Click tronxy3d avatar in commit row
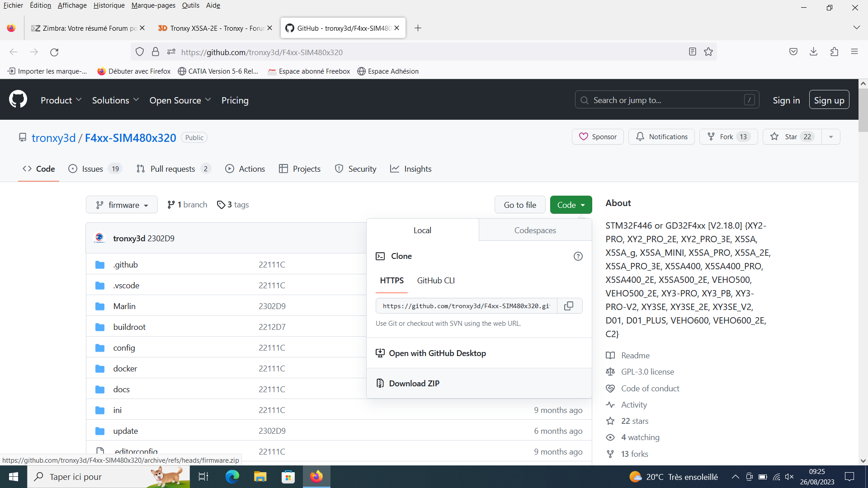 pyautogui.click(x=99, y=238)
